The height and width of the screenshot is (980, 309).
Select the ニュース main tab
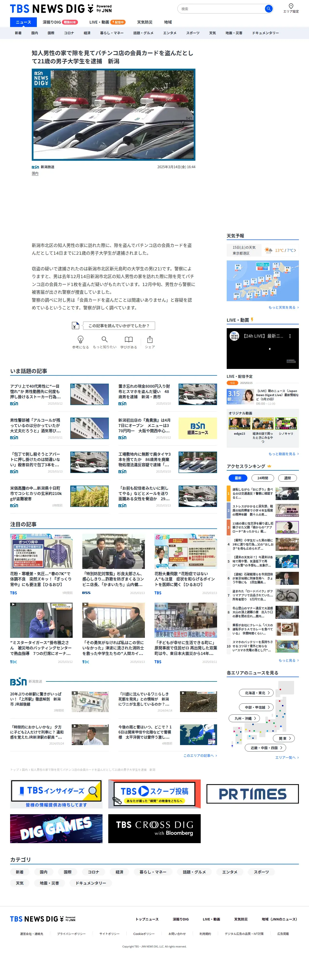pyautogui.click(x=23, y=22)
